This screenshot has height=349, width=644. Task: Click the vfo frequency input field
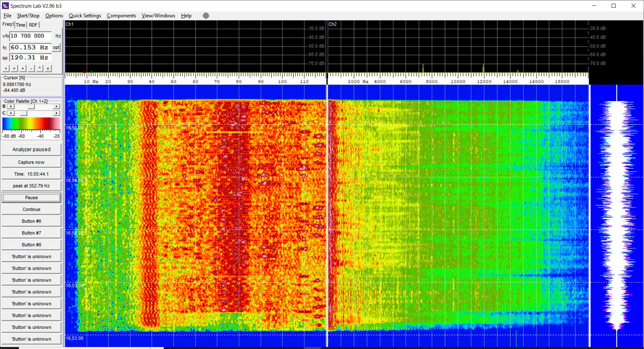point(30,36)
